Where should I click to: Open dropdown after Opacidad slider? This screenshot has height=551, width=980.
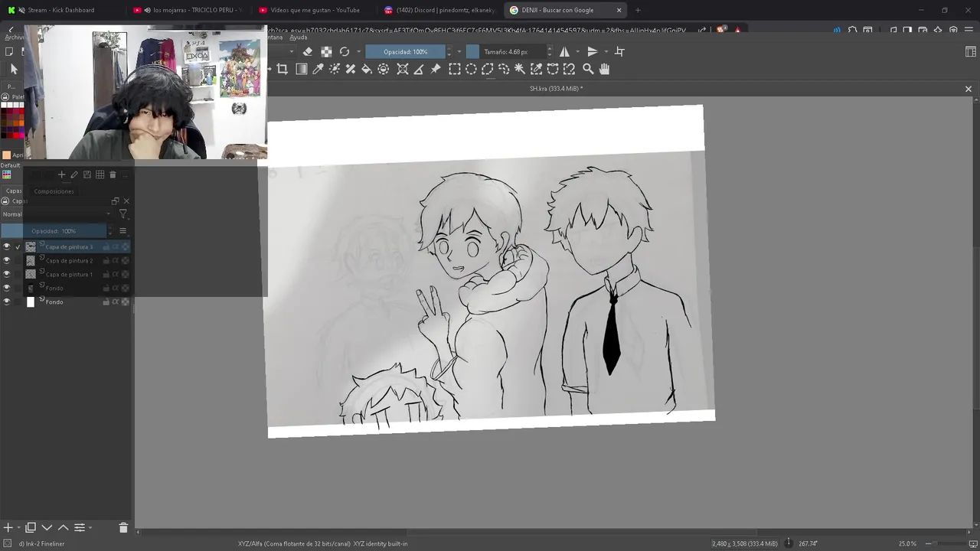pos(458,51)
